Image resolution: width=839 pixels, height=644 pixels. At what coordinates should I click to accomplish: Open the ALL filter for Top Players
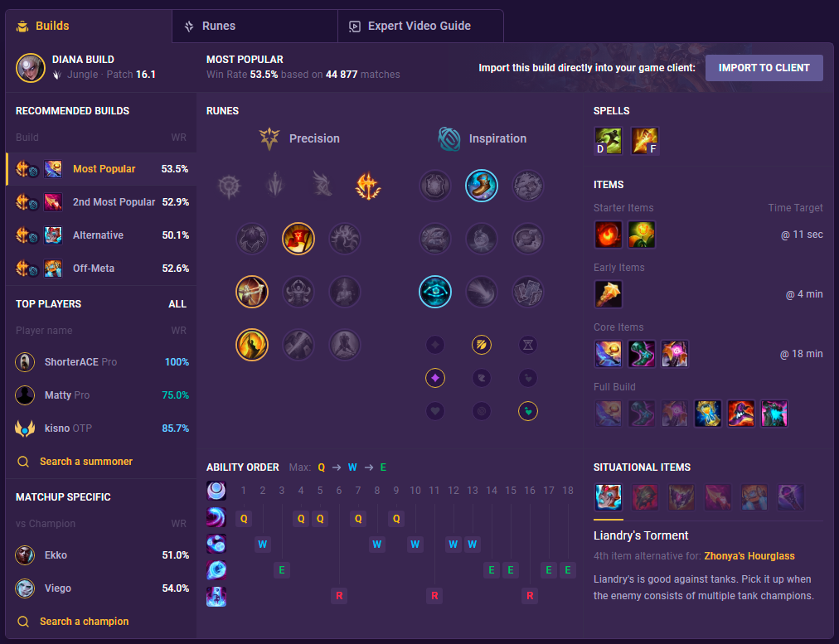pos(177,304)
